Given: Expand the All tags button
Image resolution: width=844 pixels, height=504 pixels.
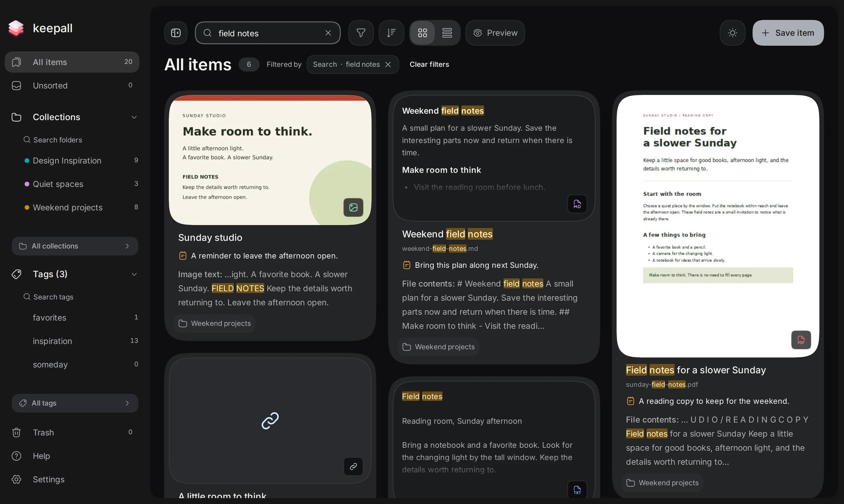Looking at the screenshot, I should click(x=75, y=403).
